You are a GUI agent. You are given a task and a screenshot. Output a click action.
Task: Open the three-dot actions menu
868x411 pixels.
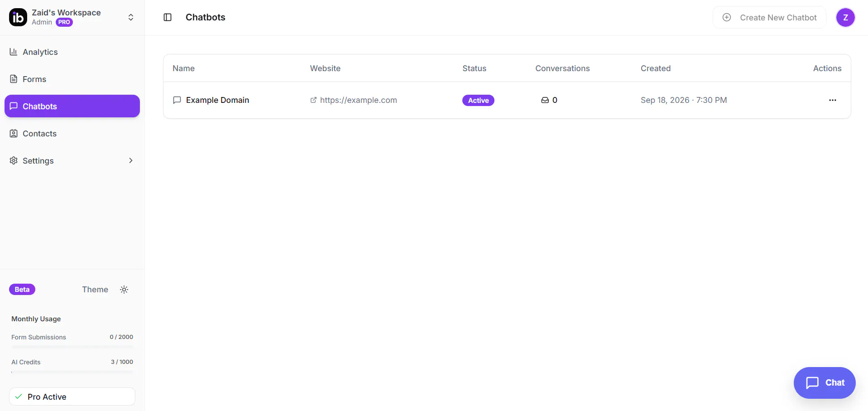pyautogui.click(x=832, y=100)
